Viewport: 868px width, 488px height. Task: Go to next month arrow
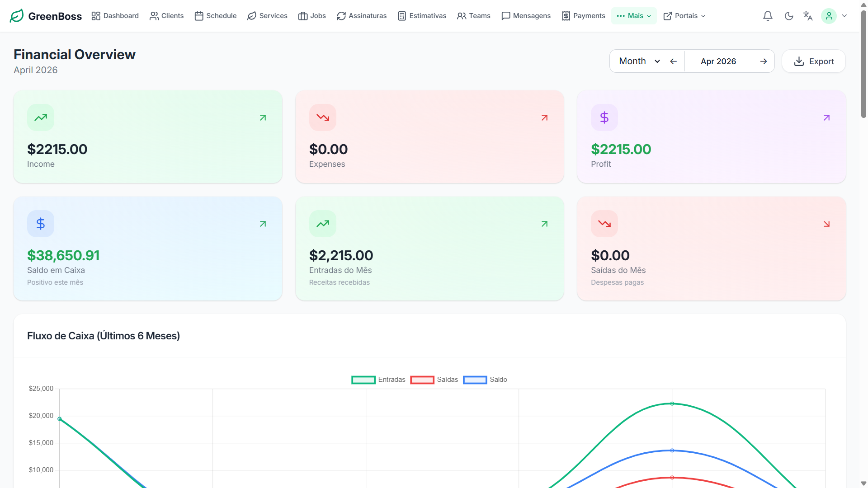pos(764,61)
